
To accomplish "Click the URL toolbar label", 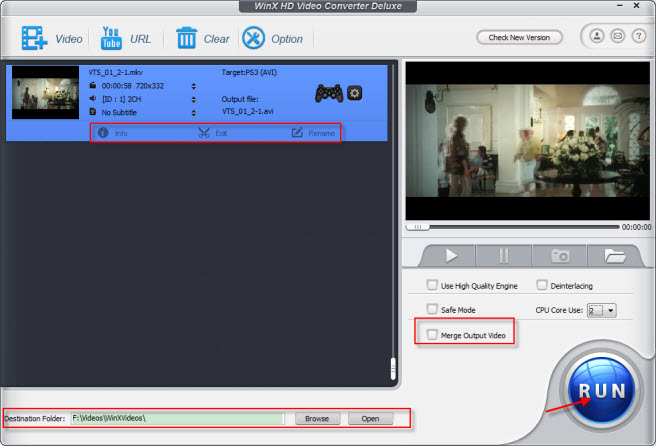I will (x=141, y=39).
